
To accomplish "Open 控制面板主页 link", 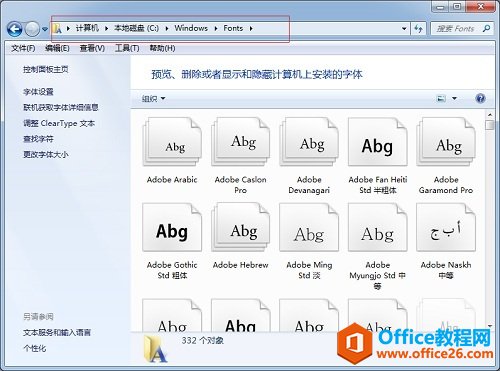I will 46,69.
